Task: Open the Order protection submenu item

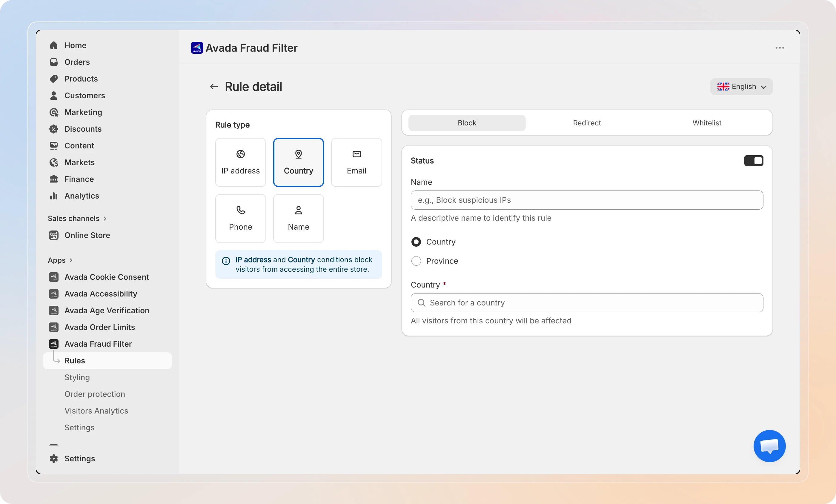Action: [x=95, y=394]
